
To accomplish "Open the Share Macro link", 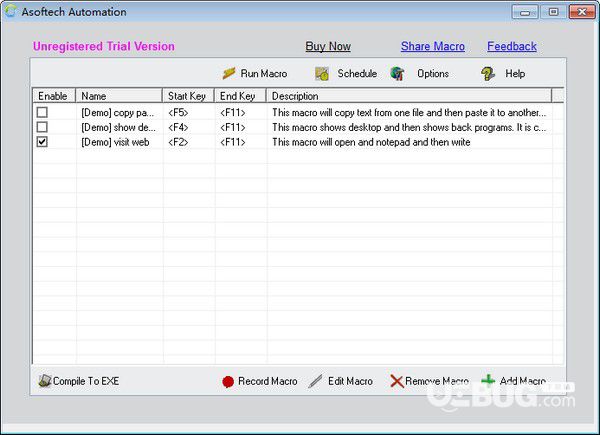I will tap(433, 46).
